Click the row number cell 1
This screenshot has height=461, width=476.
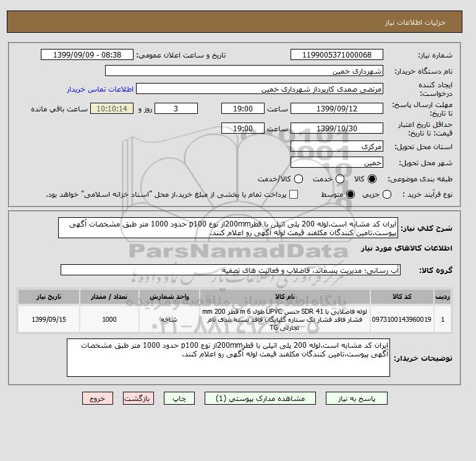(443, 319)
